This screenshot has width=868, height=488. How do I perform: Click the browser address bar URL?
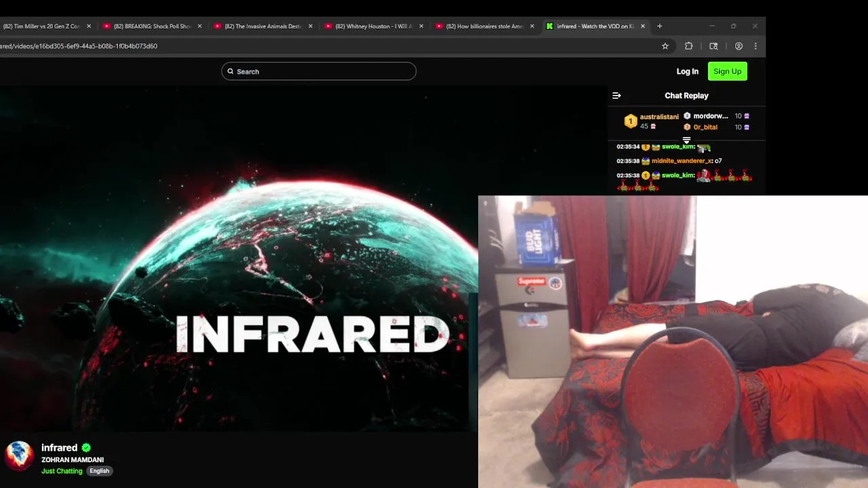pyautogui.click(x=79, y=46)
